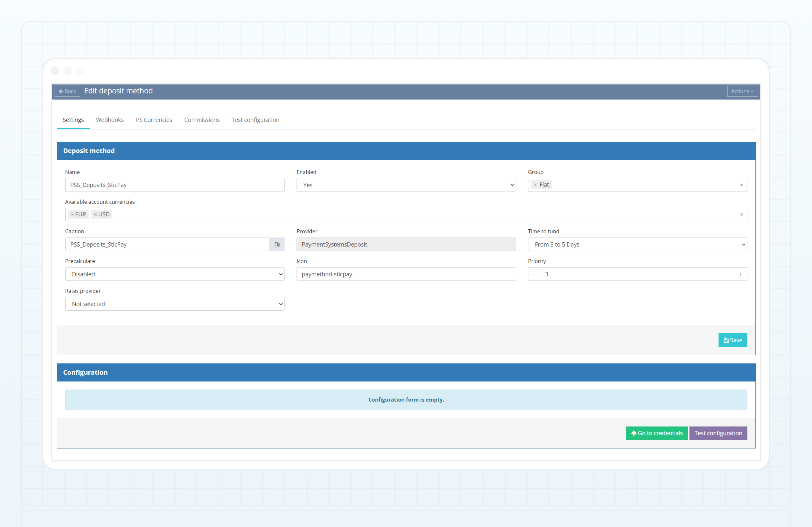
Task: Remove the Fiat group tag
Action: [535, 185]
